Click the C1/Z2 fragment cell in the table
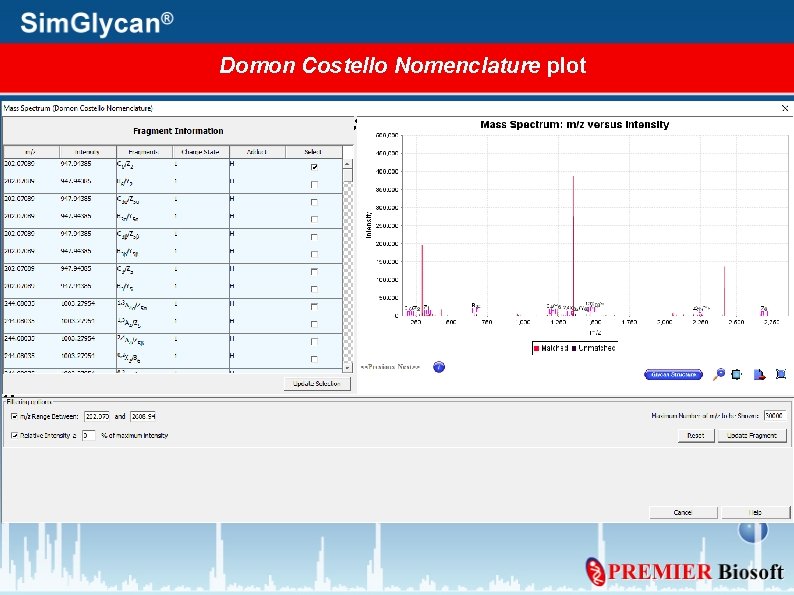Image resolution: width=794 pixels, height=595 pixels. [144, 165]
